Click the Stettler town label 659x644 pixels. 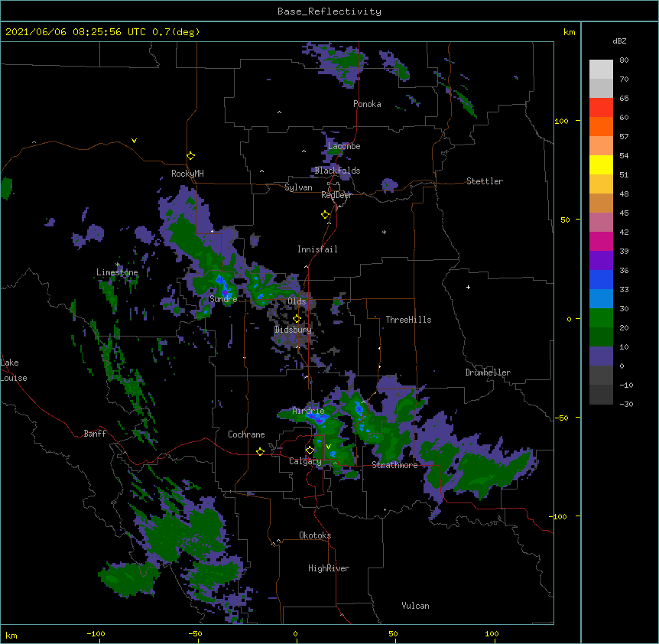pyautogui.click(x=485, y=181)
